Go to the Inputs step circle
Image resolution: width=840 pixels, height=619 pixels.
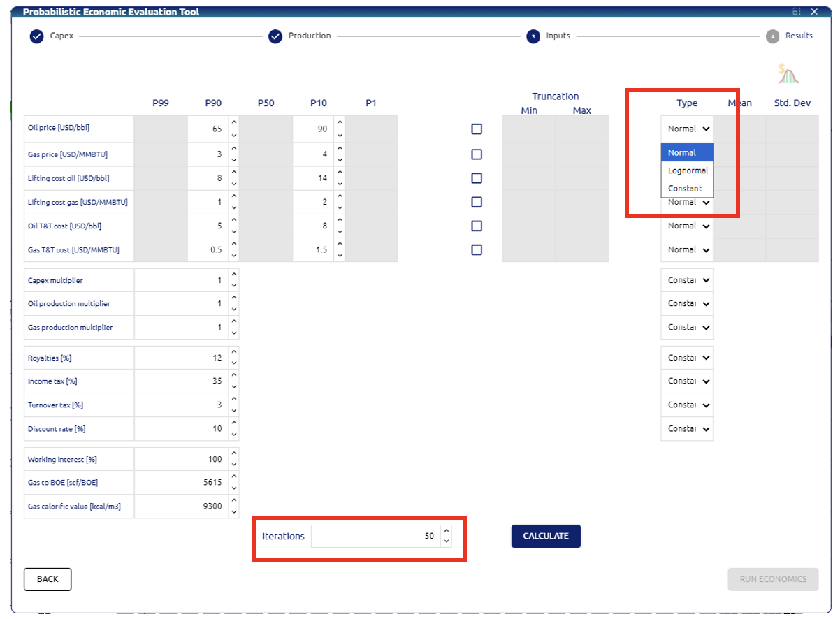point(533,36)
